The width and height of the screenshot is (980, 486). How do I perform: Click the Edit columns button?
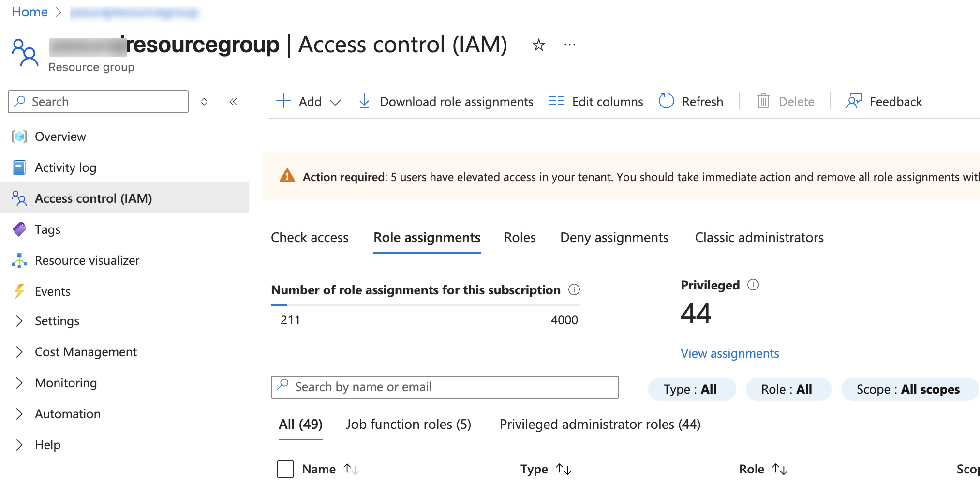pyautogui.click(x=596, y=102)
